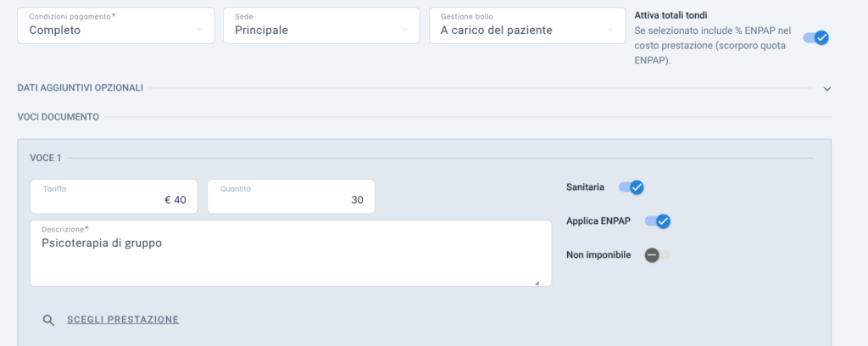Click the Attiva totali tondi label text
The image size is (868, 346).
[x=670, y=15]
